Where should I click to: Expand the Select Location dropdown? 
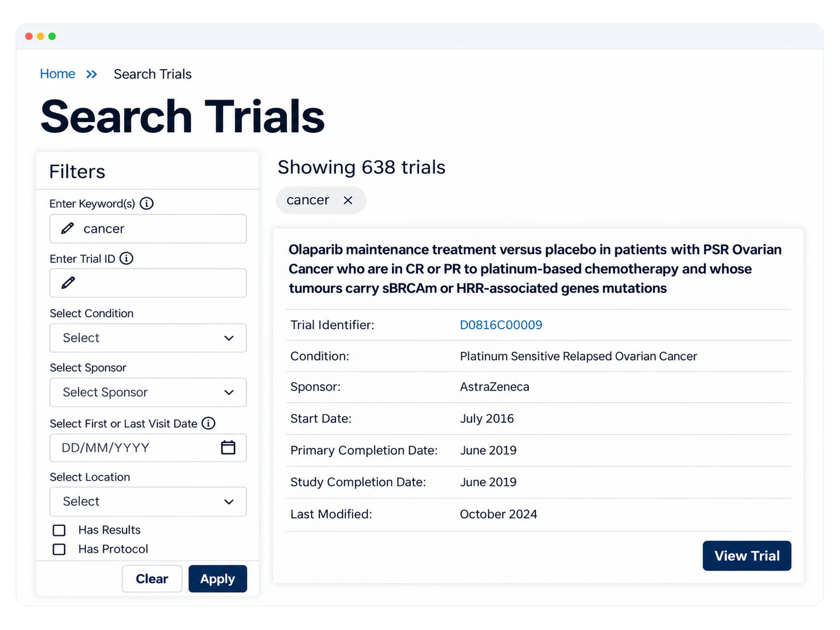tap(148, 501)
